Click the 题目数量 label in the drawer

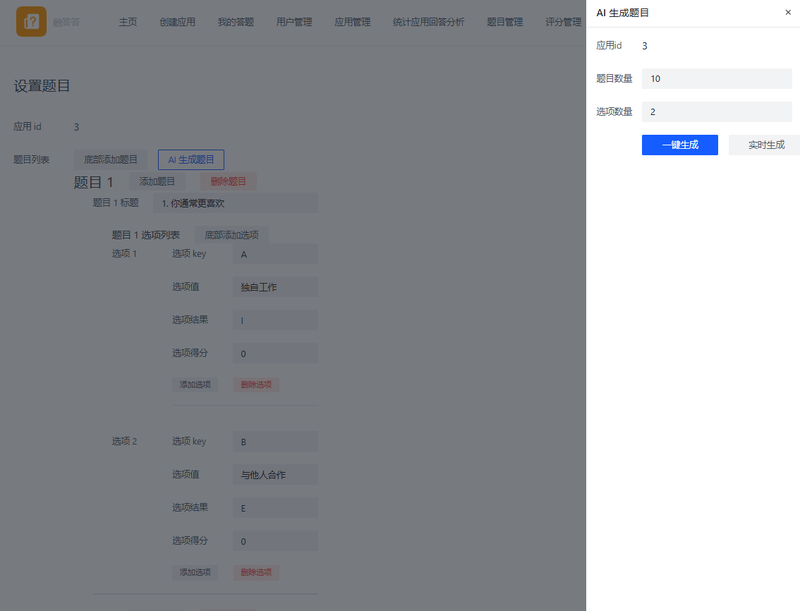coord(614,79)
